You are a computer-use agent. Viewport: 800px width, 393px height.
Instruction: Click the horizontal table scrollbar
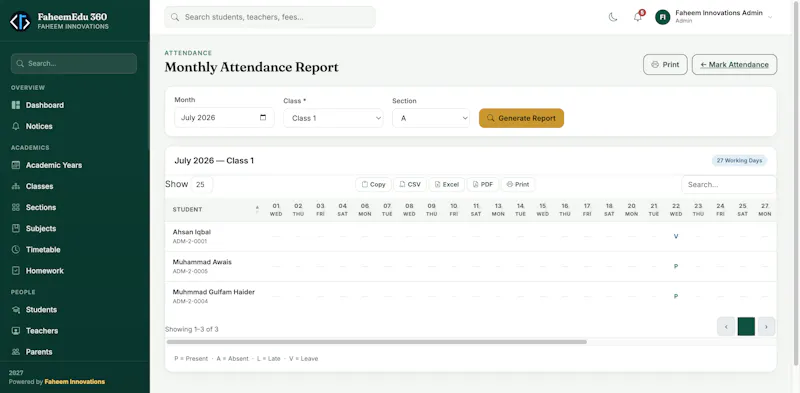click(x=377, y=342)
